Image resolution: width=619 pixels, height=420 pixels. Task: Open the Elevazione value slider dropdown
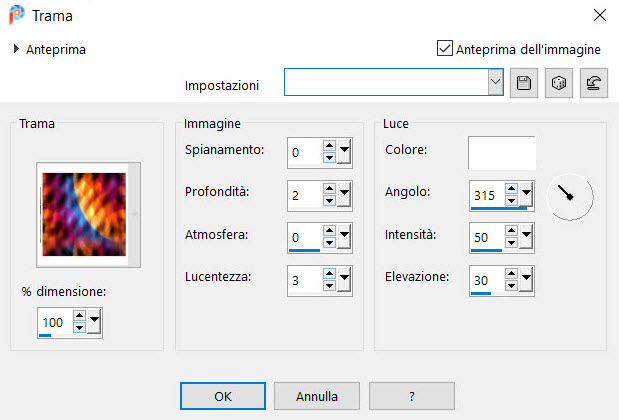click(x=526, y=279)
